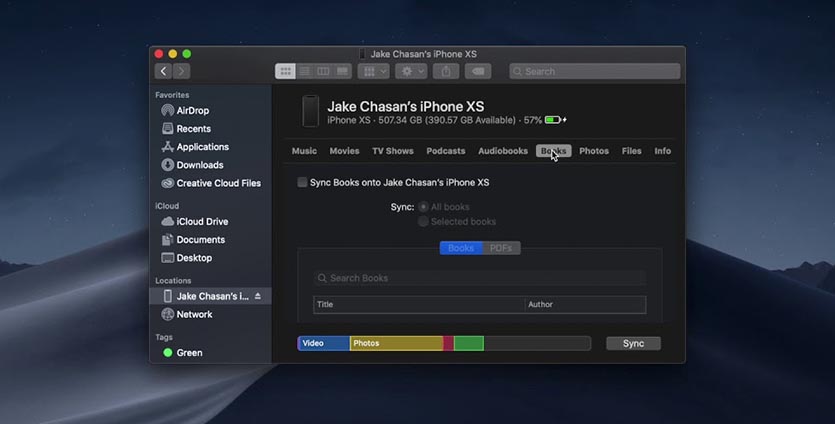Sort book list by Title header
Viewport: 835px width, 424px height.
[420, 304]
